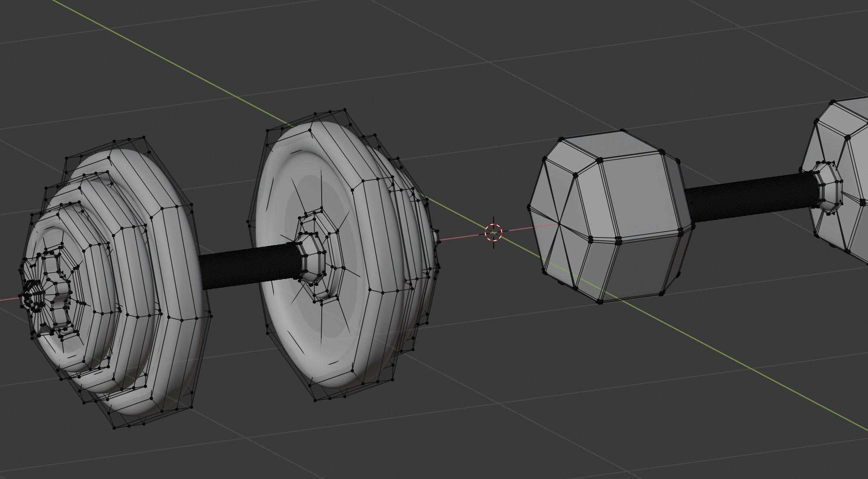Select the fully visible hexagonal dumbbell head
Image resolution: width=868 pixels, height=479 pixels.
click(x=611, y=216)
